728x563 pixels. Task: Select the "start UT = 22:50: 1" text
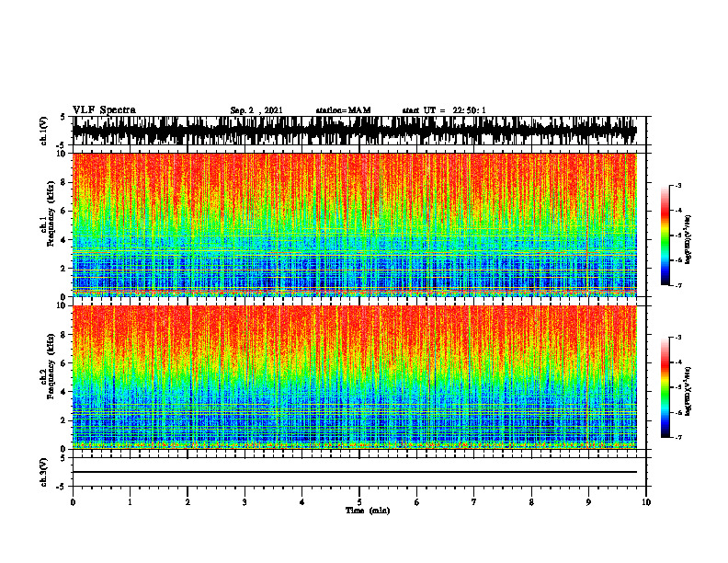[444, 110]
